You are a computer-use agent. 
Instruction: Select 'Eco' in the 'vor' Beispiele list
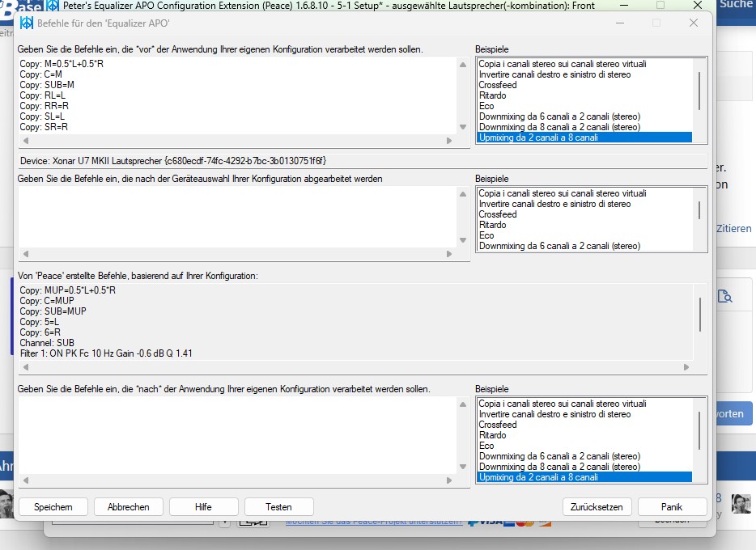584,106
